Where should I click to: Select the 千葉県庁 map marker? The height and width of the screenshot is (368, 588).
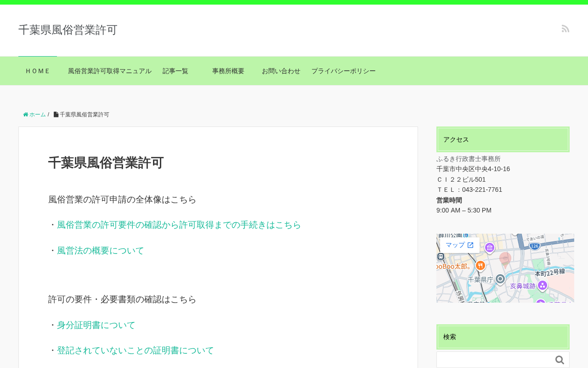[x=500, y=279]
